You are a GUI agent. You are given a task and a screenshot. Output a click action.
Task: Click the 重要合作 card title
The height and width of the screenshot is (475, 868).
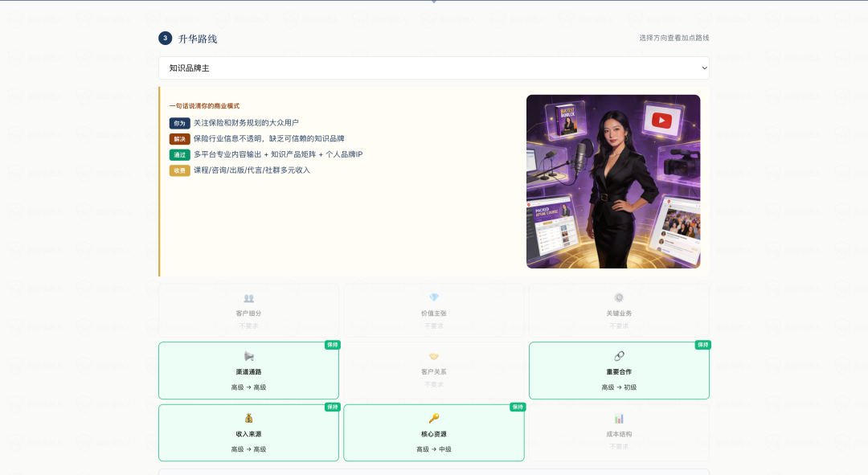click(x=619, y=372)
